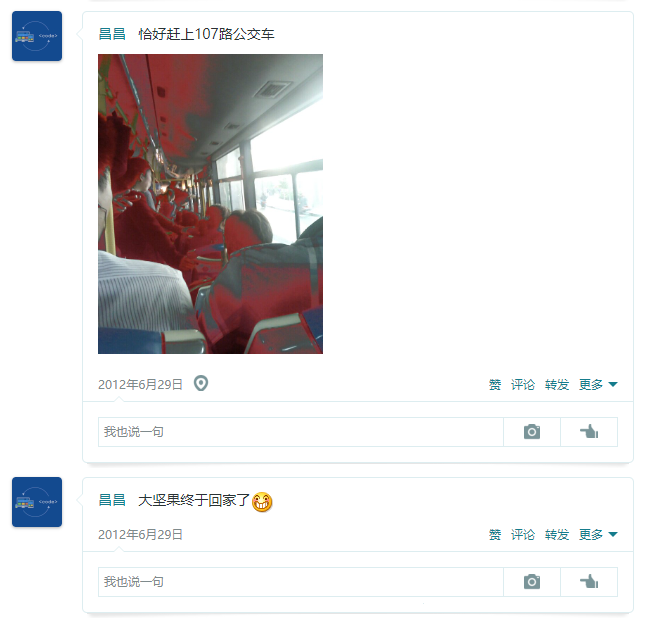This screenshot has height=619, width=653.
Task: Like the 大坚果终于回家了 post with 赞
Action: click(x=495, y=534)
